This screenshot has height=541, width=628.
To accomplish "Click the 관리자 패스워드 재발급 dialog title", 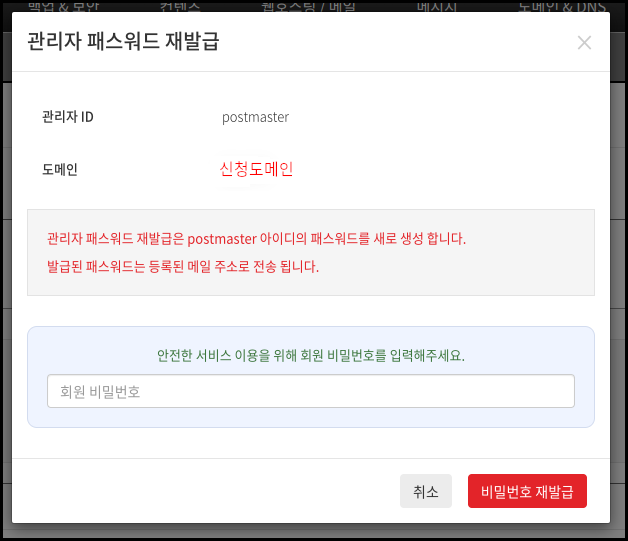I will tap(123, 41).
